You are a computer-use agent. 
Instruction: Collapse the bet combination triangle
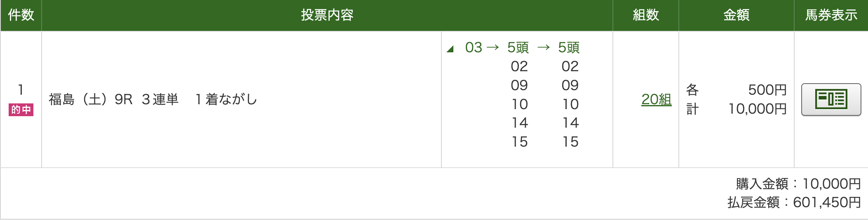[x=450, y=49]
